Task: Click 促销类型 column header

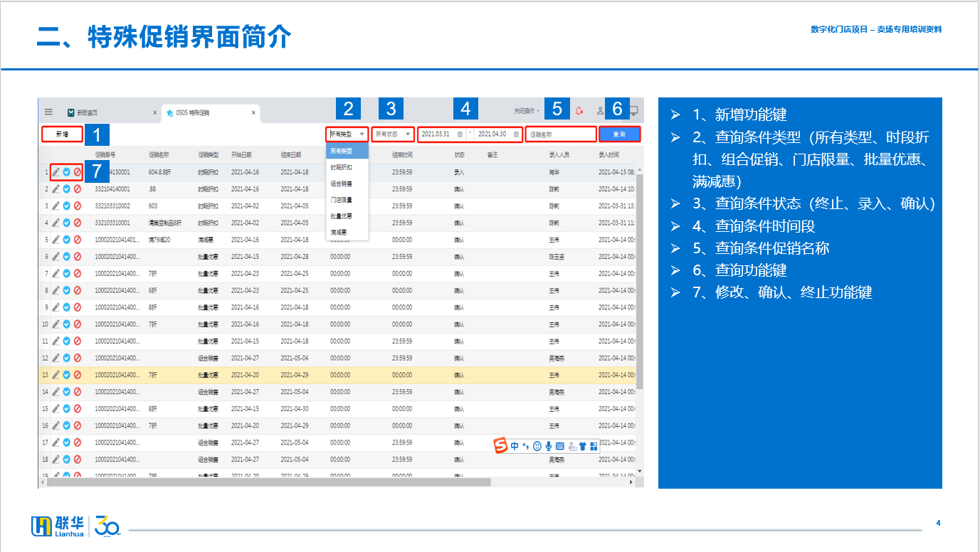Action: [209, 154]
